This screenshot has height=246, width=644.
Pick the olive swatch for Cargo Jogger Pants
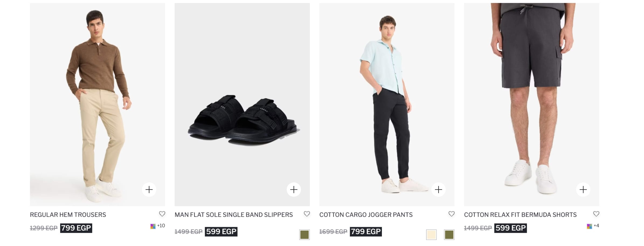pos(449,235)
